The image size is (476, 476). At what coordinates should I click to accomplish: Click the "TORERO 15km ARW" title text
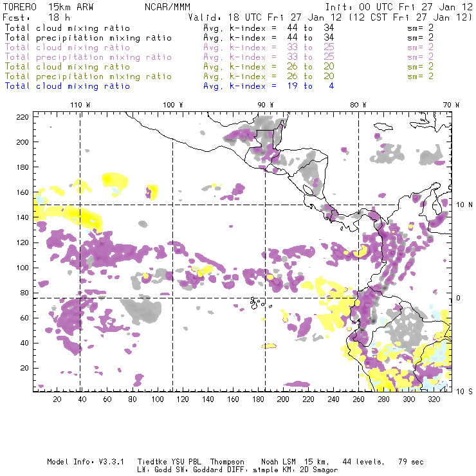click(48, 7)
